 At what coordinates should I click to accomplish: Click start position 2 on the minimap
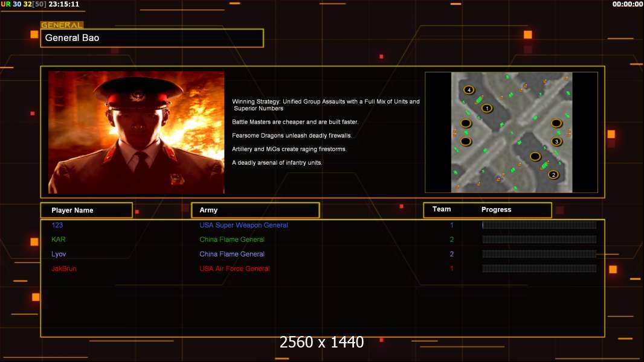(553, 174)
